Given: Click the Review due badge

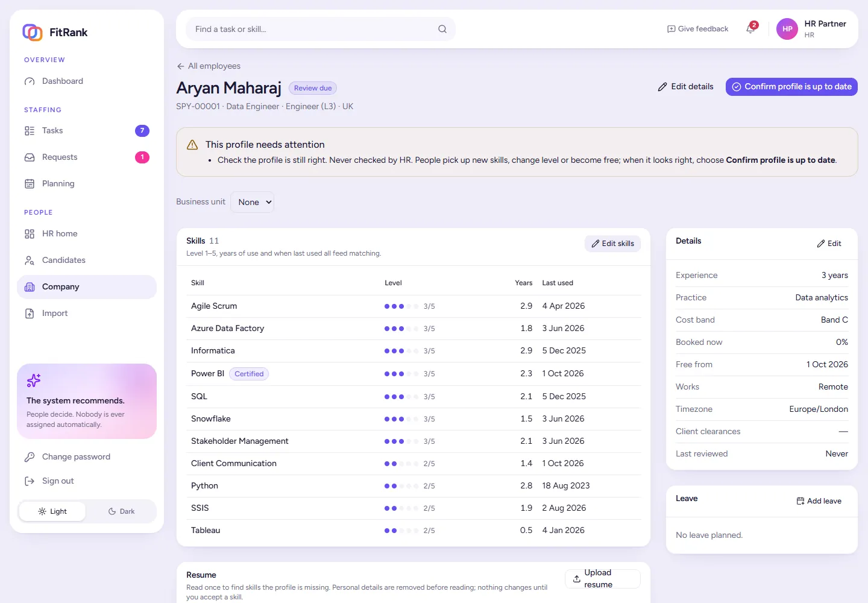Looking at the screenshot, I should coord(313,88).
